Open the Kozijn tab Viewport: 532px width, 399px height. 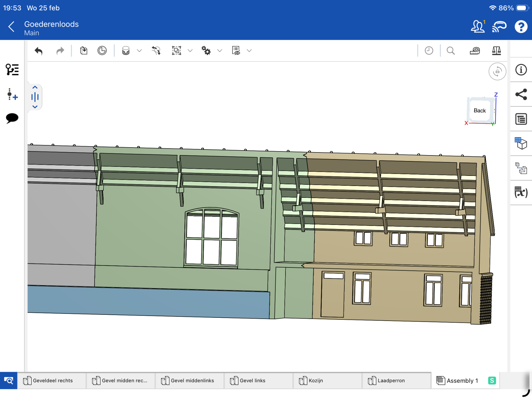[x=315, y=381]
